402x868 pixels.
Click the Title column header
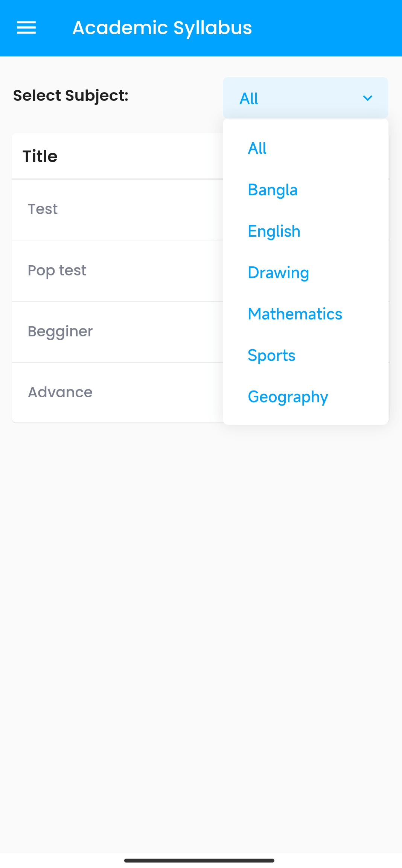point(40,156)
